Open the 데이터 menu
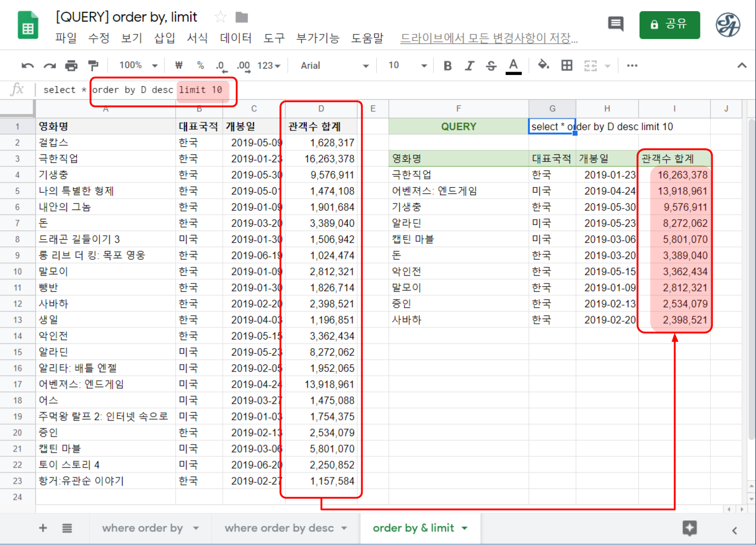Viewport: 756px width, 545px height. tap(236, 38)
